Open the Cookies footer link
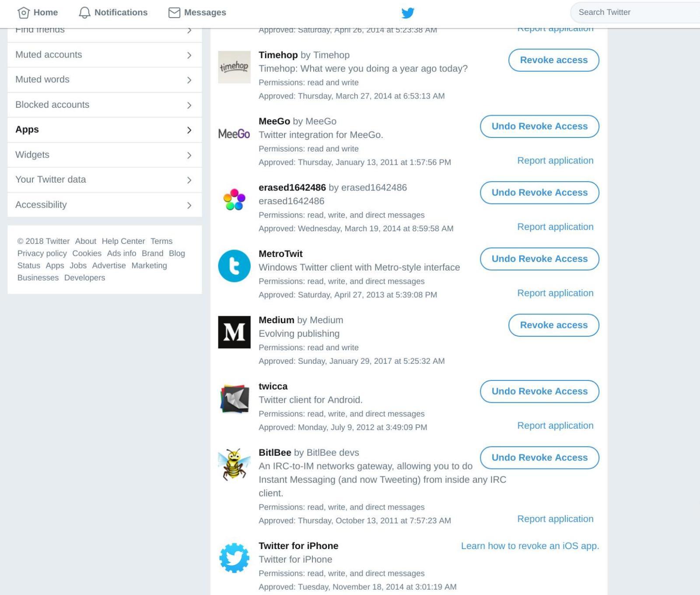Viewport: 700px width, 595px height. point(87,253)
